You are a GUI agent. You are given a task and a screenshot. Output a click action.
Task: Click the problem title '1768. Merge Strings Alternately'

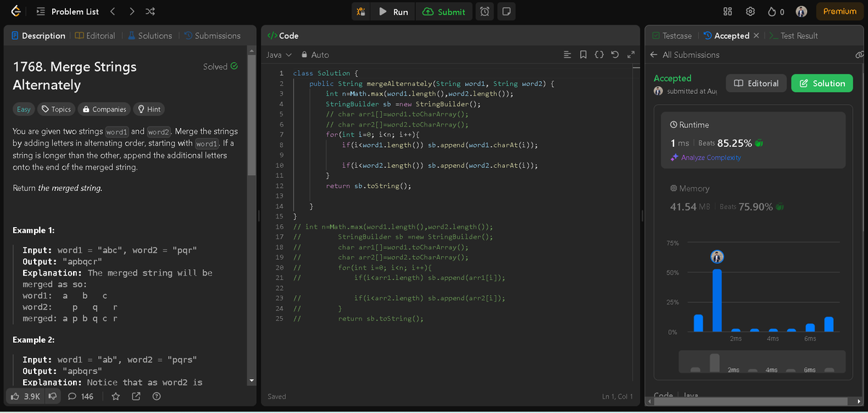pos(75,76)
